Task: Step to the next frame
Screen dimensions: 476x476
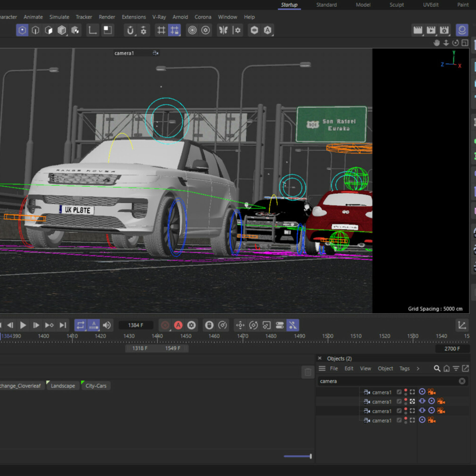Action: click(x=36, y=325)
